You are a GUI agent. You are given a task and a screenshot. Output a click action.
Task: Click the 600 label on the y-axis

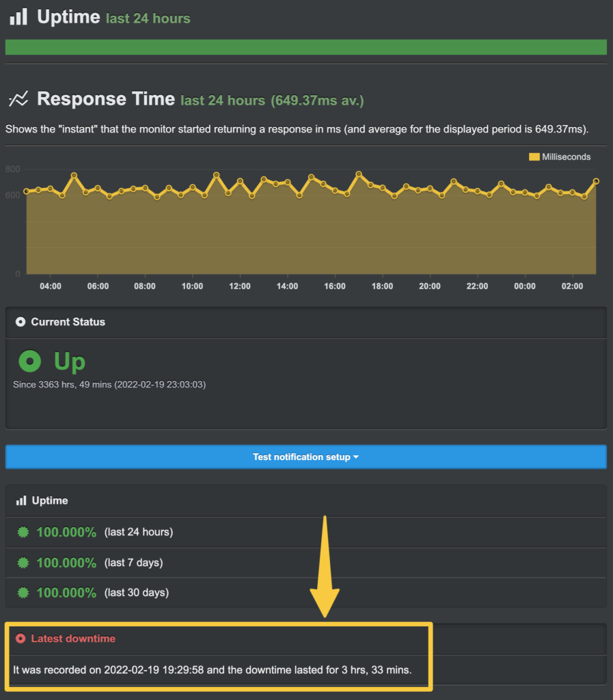click(12, 195)
